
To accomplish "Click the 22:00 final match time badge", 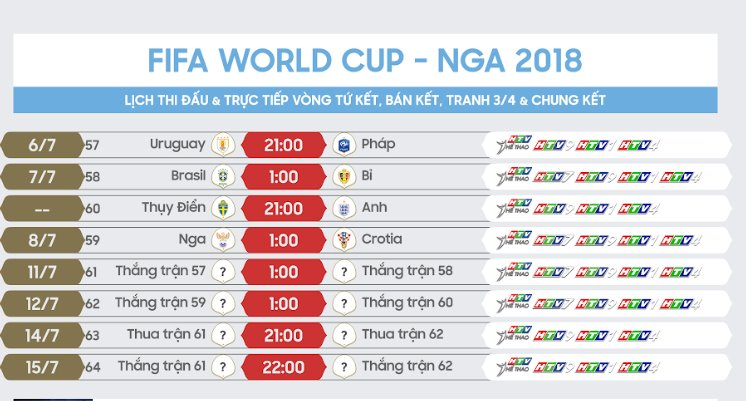I will coord(283,367).
